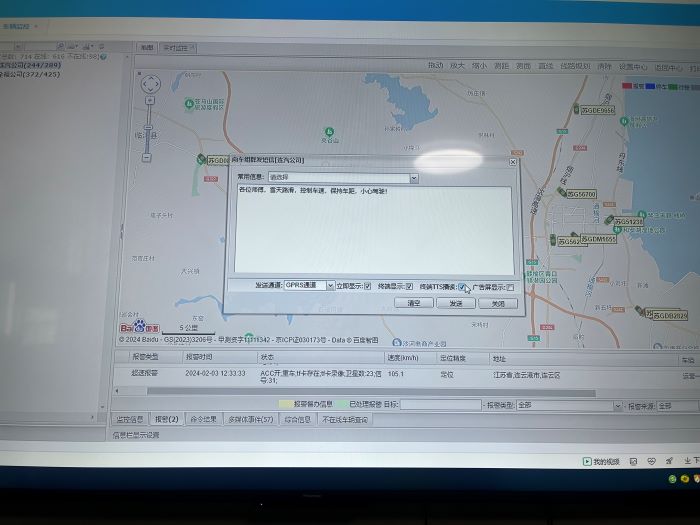Click the vehicle marker 苏G51231 on map
Image resolution: width=700 pixels, height=525 pixels.
tap(627, 221)
